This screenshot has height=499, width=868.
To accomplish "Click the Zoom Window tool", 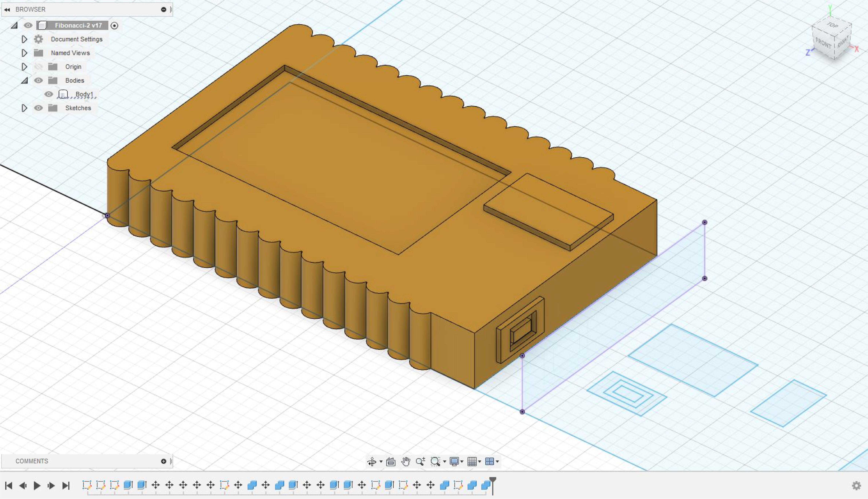I will click(435, 462).
